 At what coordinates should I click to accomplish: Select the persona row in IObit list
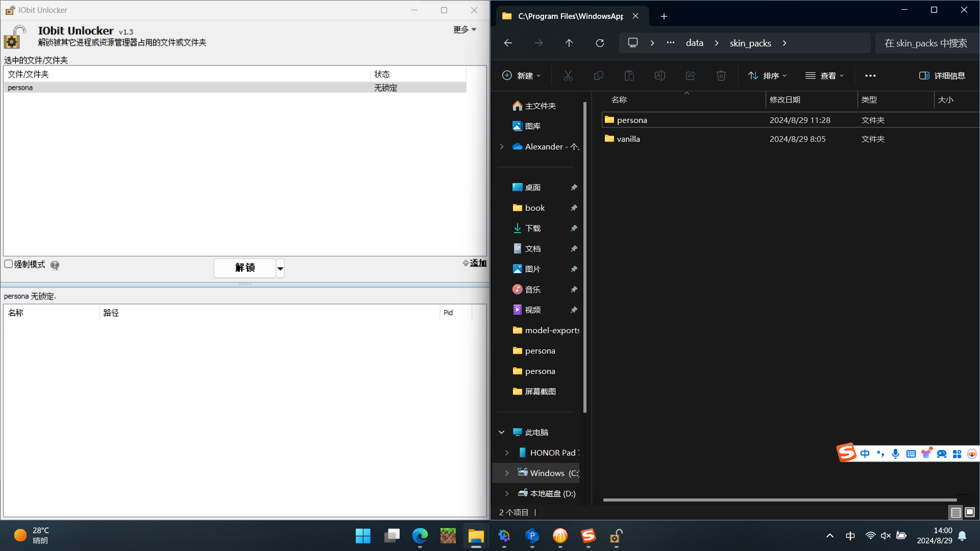[235, 88]
